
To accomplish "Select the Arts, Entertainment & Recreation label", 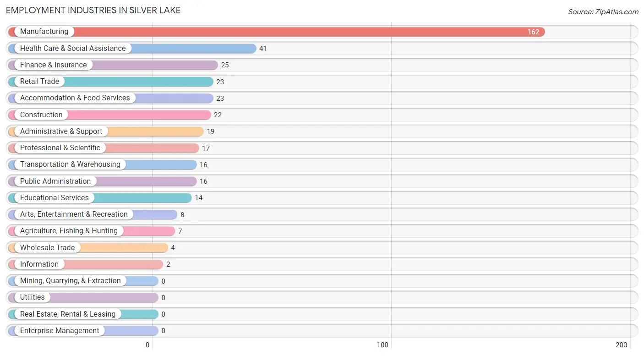I will (x=74, y=214).
